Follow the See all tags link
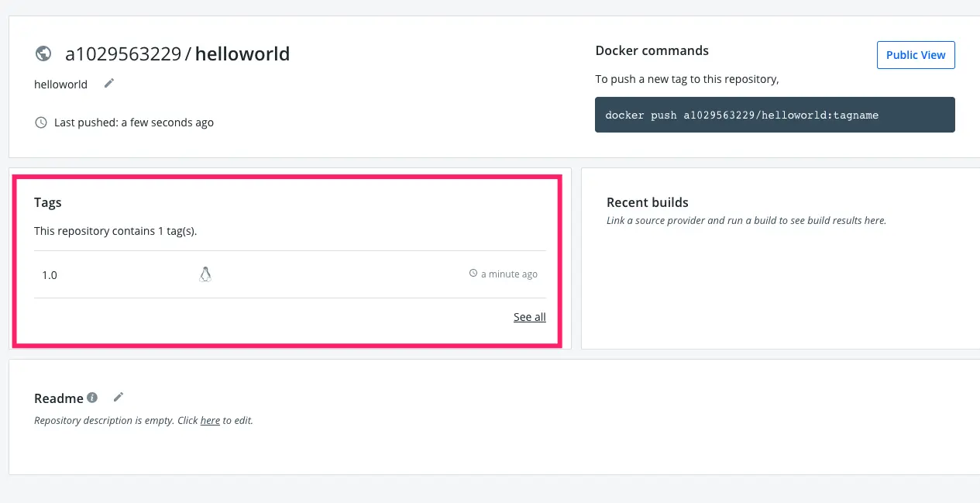The image size is (980, 503). [530, 316]
